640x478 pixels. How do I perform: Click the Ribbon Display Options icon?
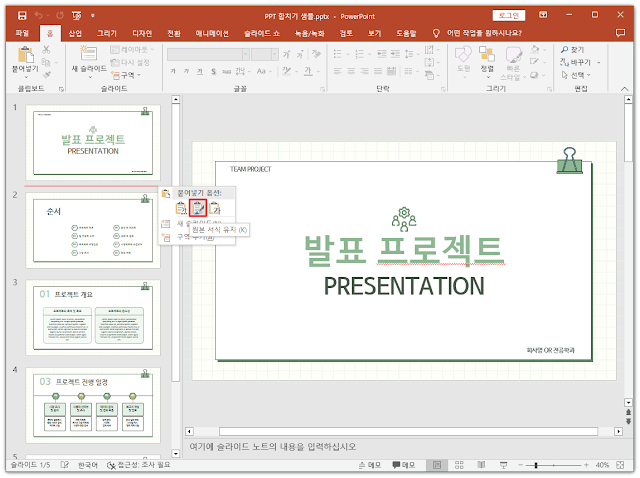(x=543, y=15)
